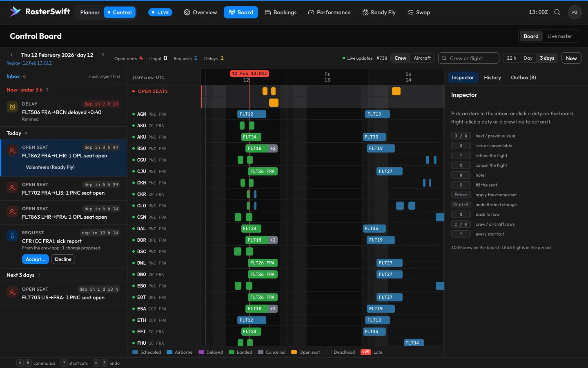Click the Crew or flight search field
This screenshot has height=368, width=588.
[469, 58]
